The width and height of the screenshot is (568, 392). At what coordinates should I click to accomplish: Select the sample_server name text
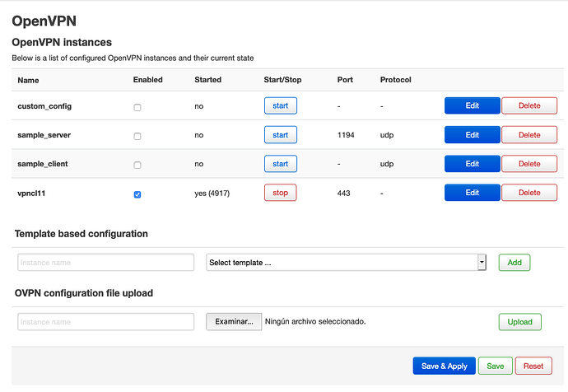coord(44,135)
